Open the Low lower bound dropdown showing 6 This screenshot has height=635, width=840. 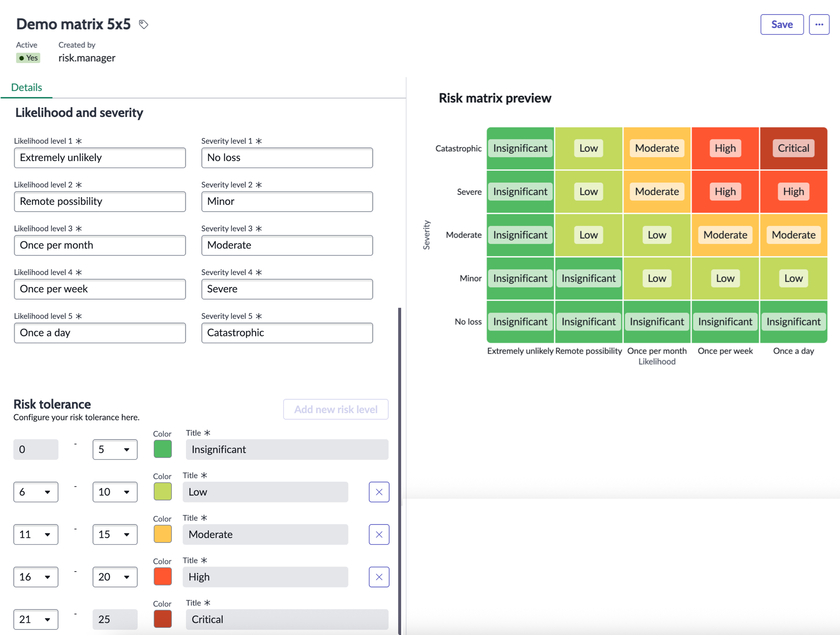36,492
